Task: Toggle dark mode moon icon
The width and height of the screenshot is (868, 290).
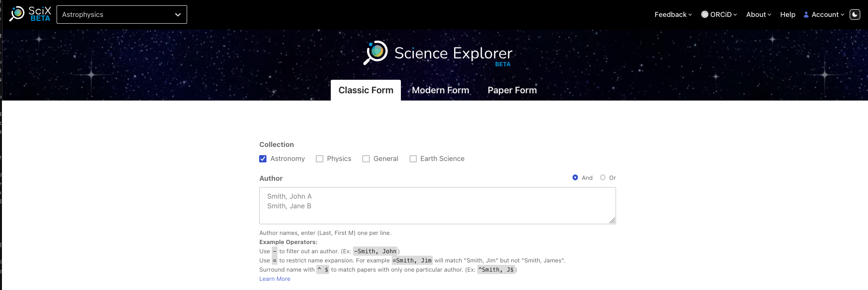Action: [x=855, y=14]
